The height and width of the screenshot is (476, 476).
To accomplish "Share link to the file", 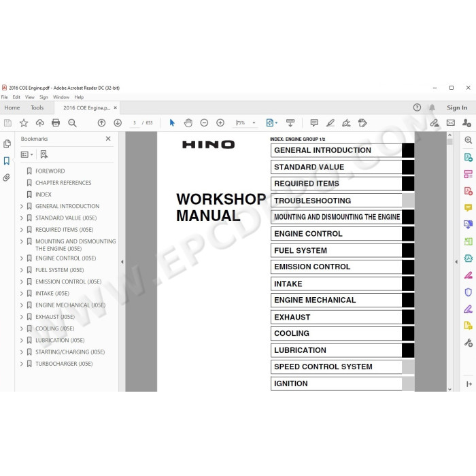I will tap(435, 123).
